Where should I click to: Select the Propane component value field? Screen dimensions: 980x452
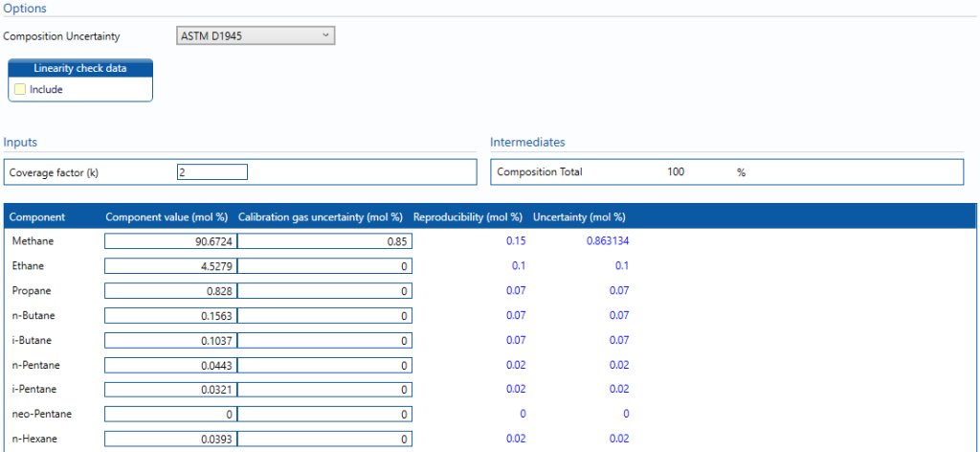[170, 290]
